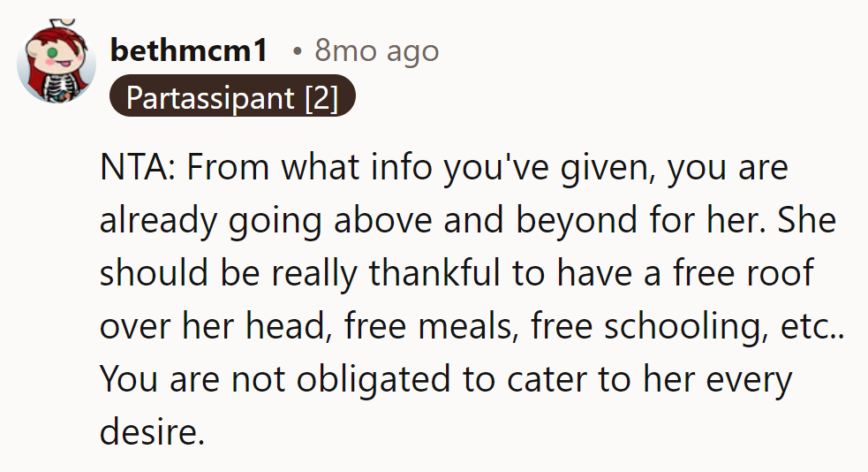Image resolution: width=868 pixels, height=472 pixels.
Task: Click the "8mo ago" comment timestamp
Action: [x=377, y=50]
